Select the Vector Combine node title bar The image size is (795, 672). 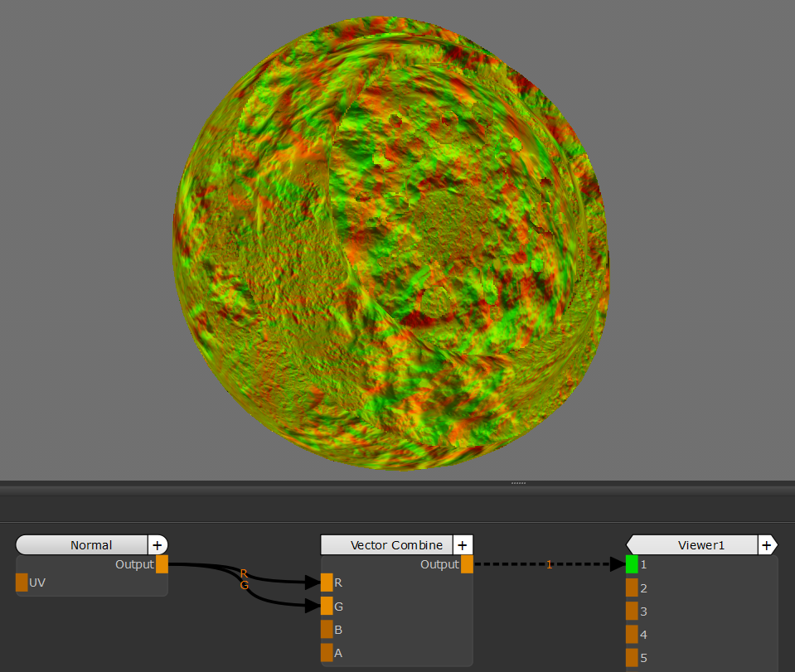click(x=387, y=544)
